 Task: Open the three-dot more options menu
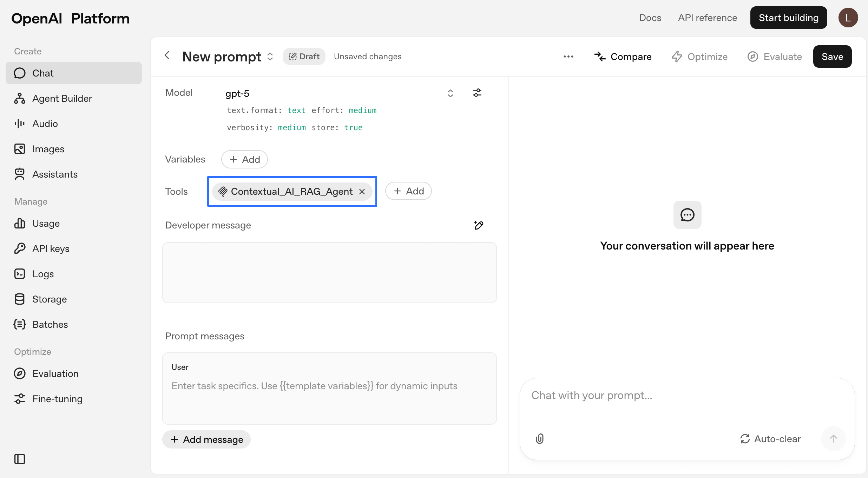(568, 57)
